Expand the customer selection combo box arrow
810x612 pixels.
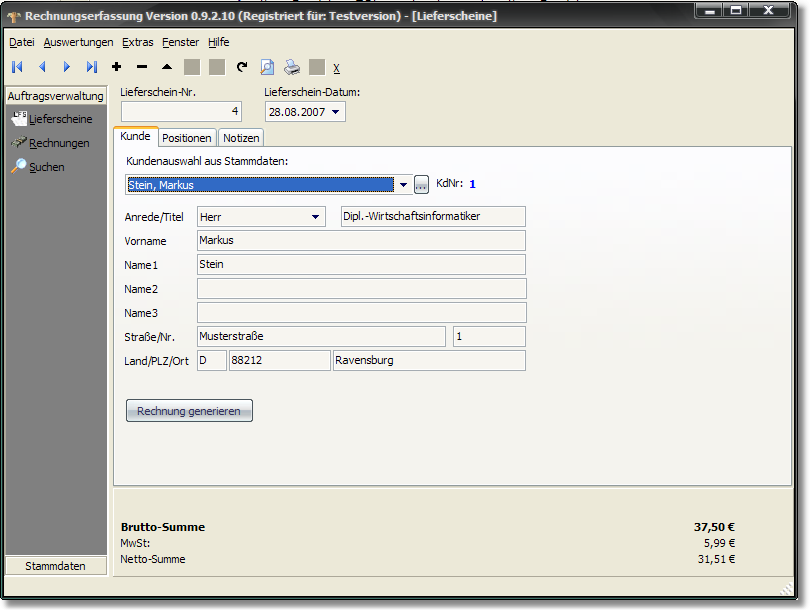point(403,185)
